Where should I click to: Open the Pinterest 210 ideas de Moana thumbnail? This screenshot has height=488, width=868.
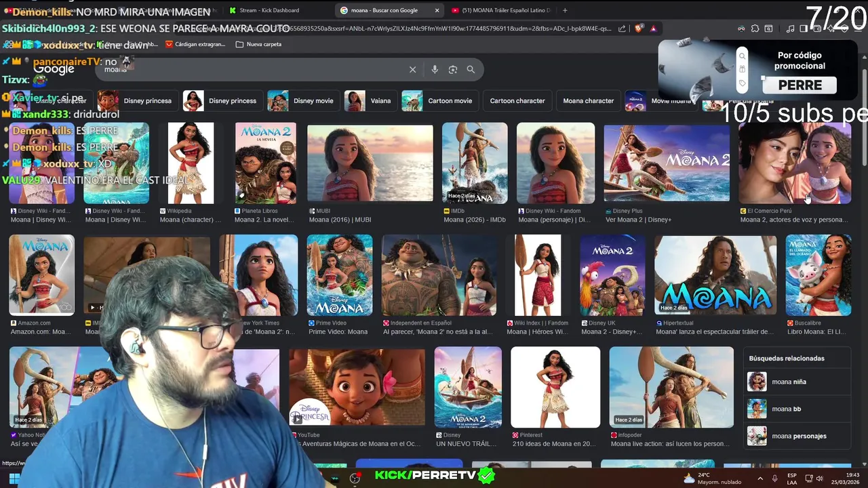click(x=555, y=387)
